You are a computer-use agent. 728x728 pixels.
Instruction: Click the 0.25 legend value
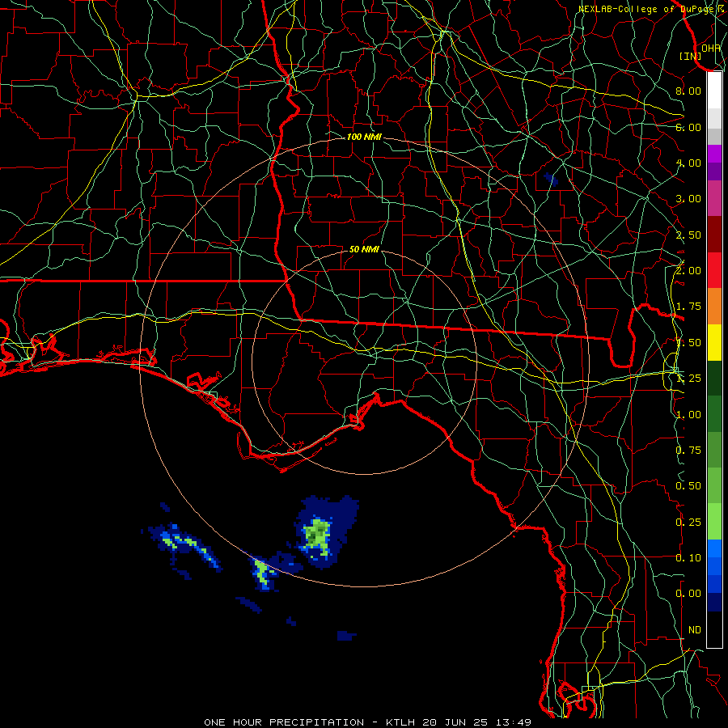click(x=688, y=523)
